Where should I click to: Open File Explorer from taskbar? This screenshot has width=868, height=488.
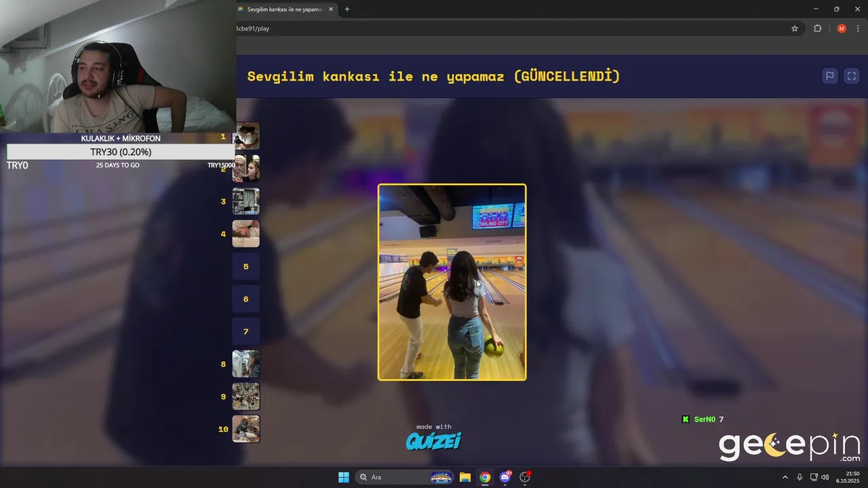[465, 477]
